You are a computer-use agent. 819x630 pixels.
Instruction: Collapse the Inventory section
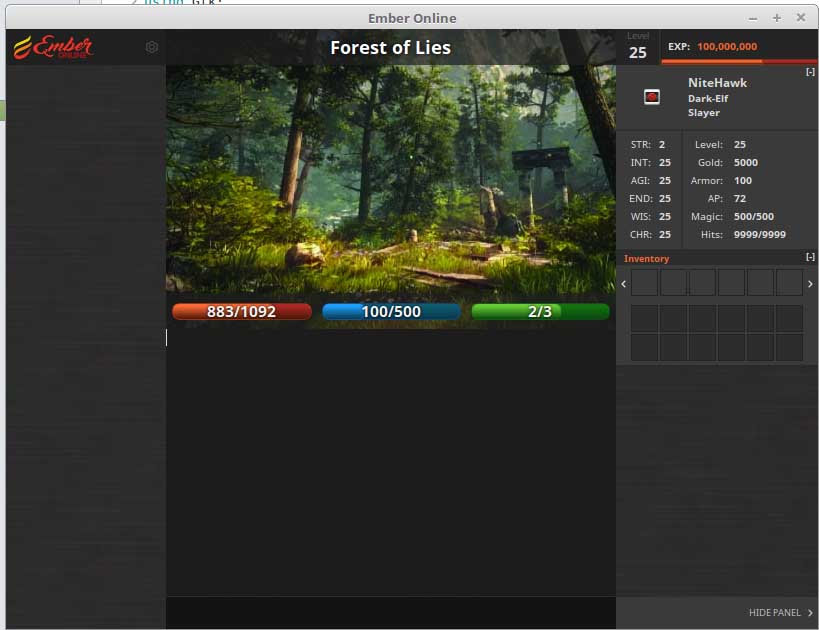810,258
